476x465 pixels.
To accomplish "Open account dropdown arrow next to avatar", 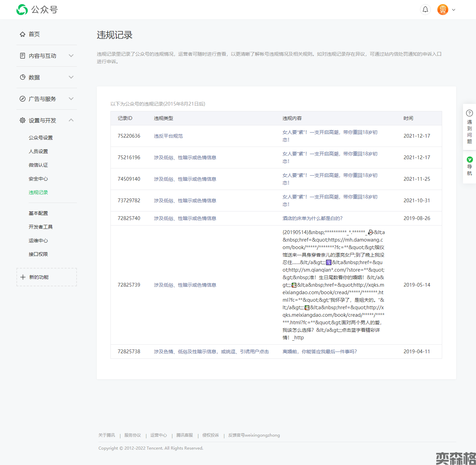I will click(454, 10).
